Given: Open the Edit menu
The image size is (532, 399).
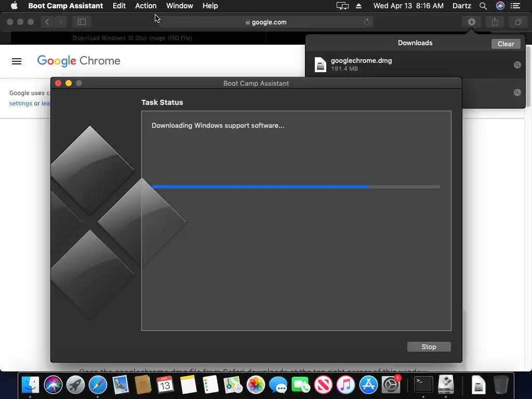Looking at the screenshot, I should point(119,6).
